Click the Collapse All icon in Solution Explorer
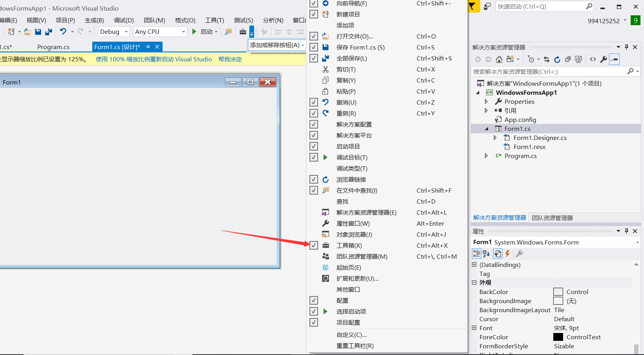 pyautogui.click(x=568, y=59)
